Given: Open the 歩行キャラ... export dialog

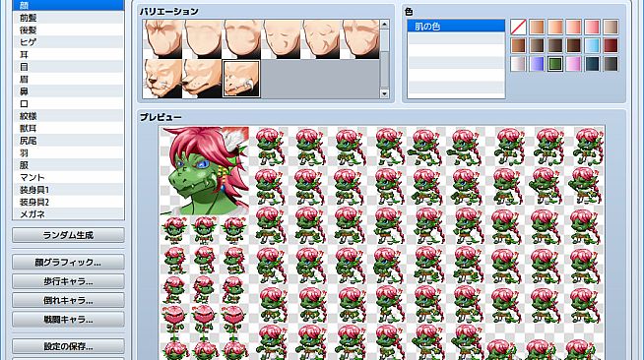Looking at the screenshot, I should [68, 281].
